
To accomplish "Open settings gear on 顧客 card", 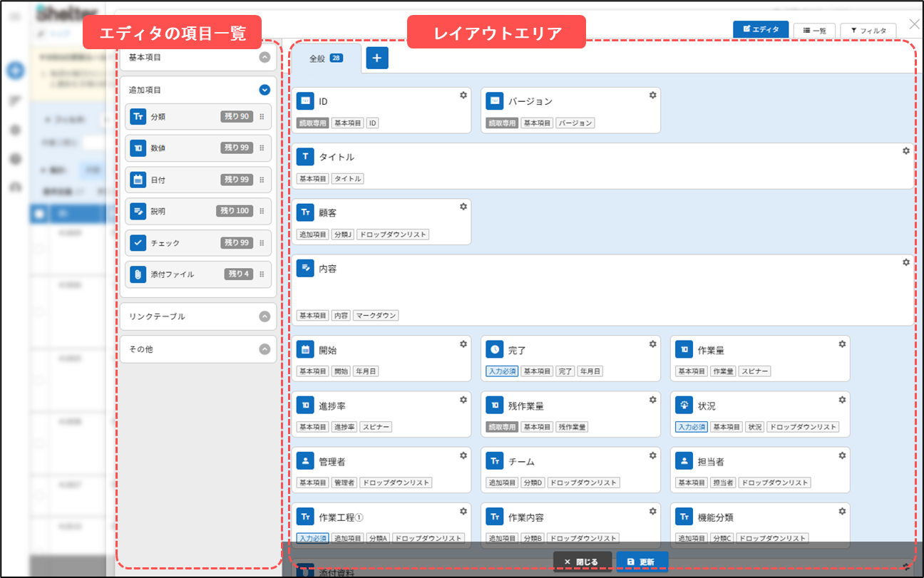I will click(x=463, y=206).
